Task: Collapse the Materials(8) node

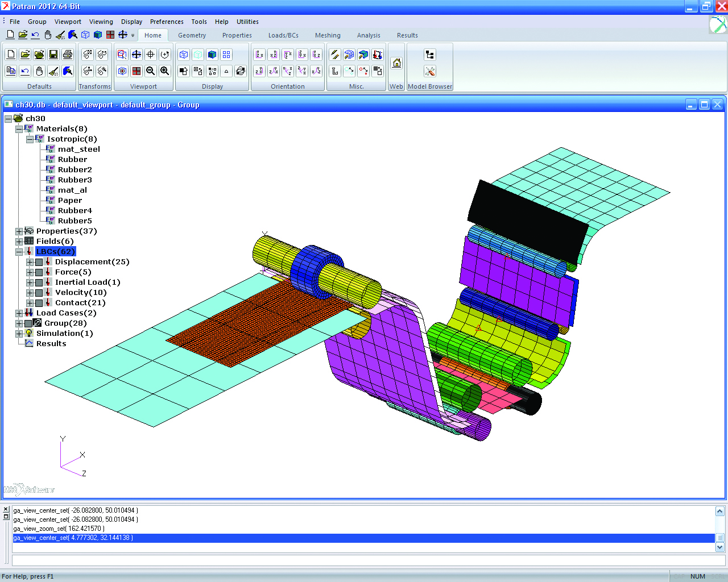Action: [19, 129]
